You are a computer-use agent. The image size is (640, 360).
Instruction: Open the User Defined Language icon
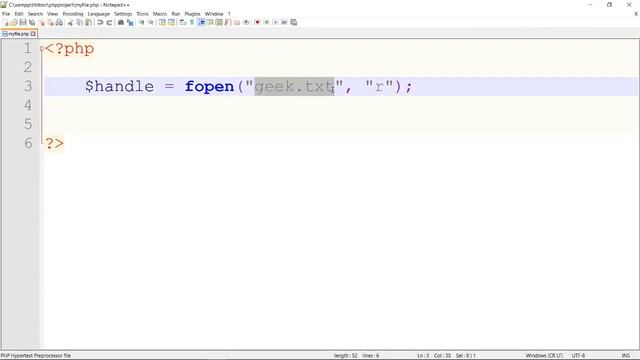pos(210,22)
